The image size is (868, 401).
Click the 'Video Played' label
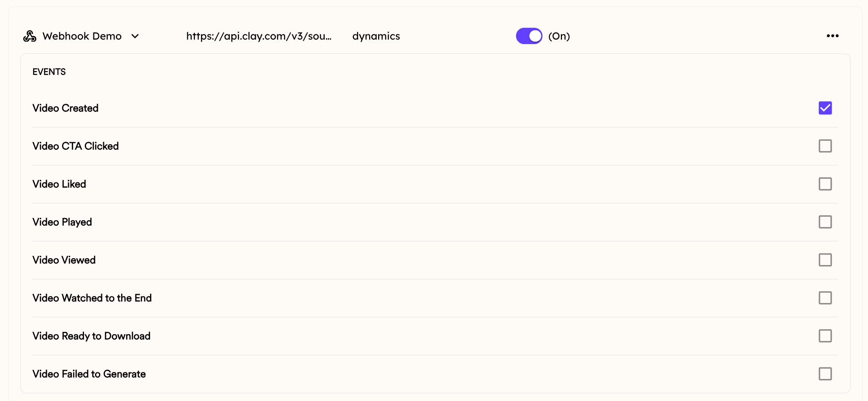click(62, 222)
